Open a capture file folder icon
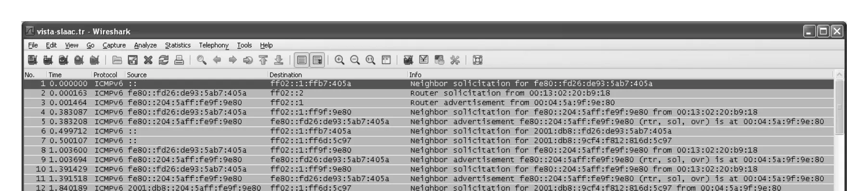 (117, 60)
